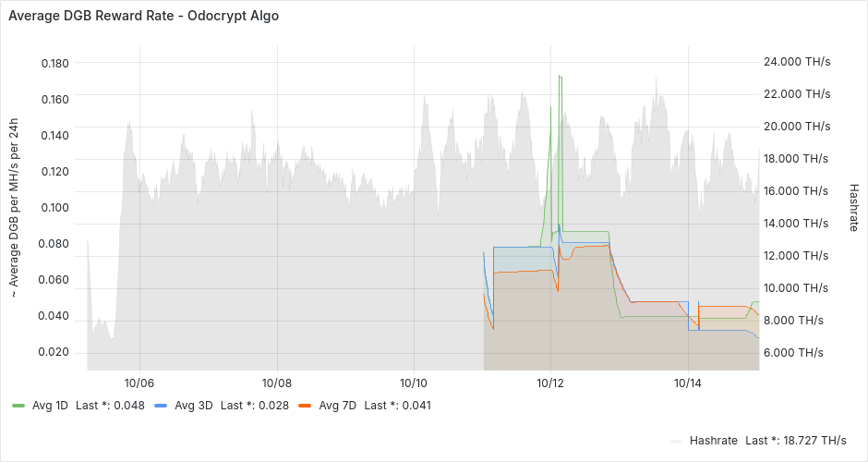The image size is (868, 462).
Task: Click the green Avg 1D legend color swatch
Action: pos(18,406)
